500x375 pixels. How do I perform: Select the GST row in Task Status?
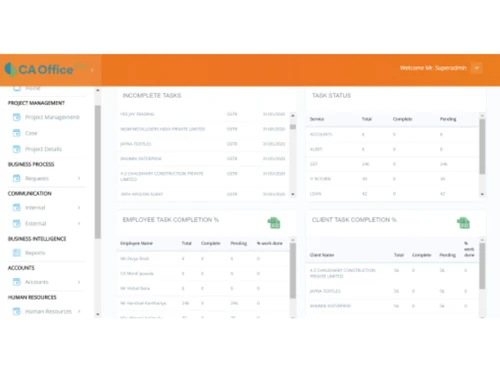pyautogui.click(x=392, y=164)
